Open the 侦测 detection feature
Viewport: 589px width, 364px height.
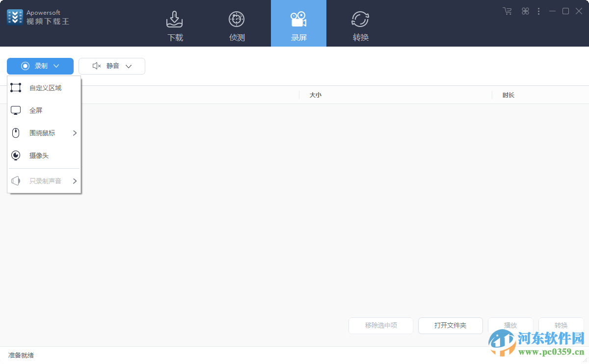(237, 24)
